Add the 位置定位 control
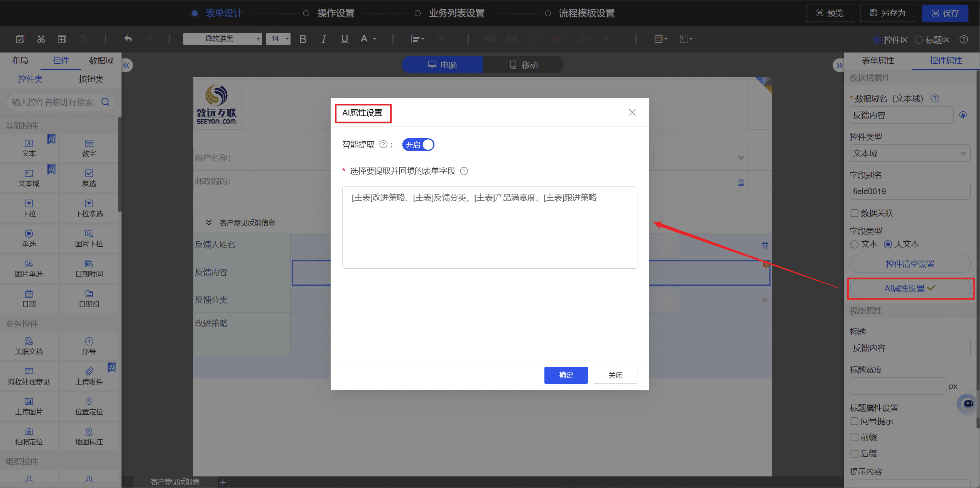The image size is (980, 488). pos(89,407)
